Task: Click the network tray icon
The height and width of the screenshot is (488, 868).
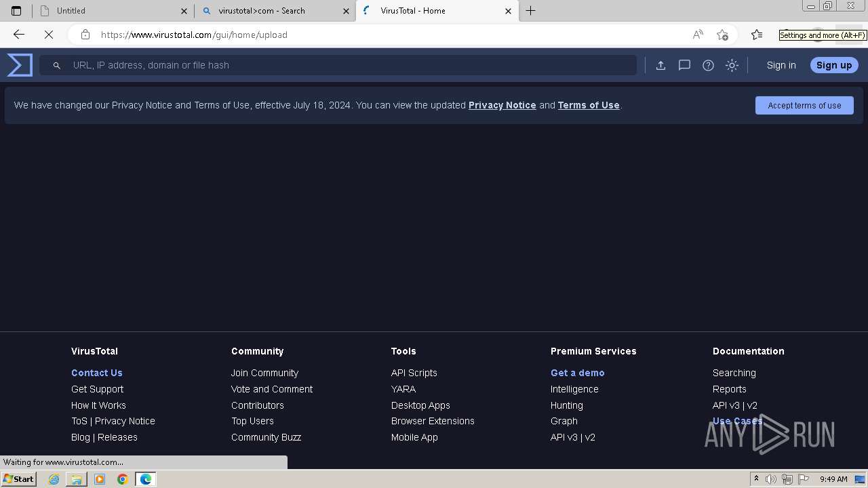Action: 787,479
